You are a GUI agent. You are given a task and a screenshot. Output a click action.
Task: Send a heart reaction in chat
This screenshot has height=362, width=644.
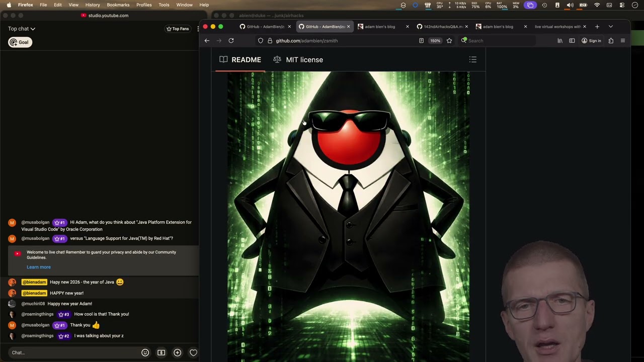[x=193, y=352]
